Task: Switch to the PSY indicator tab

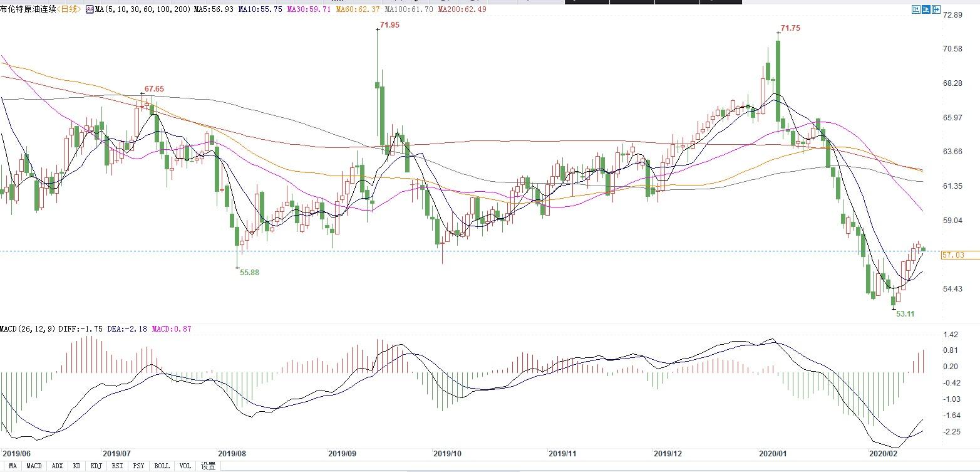Action: (138, 466)
